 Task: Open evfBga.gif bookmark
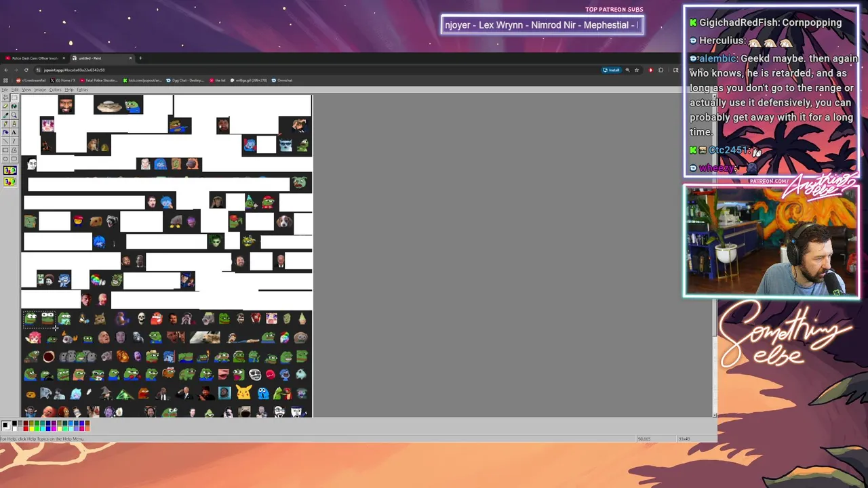[x=249, y=80]
